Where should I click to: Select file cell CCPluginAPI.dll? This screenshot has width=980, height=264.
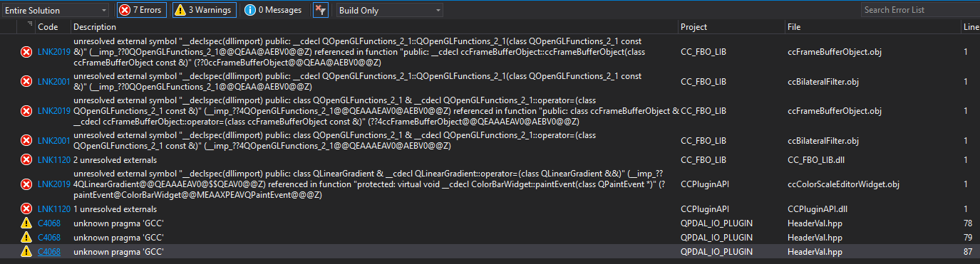tap(815, 209)
